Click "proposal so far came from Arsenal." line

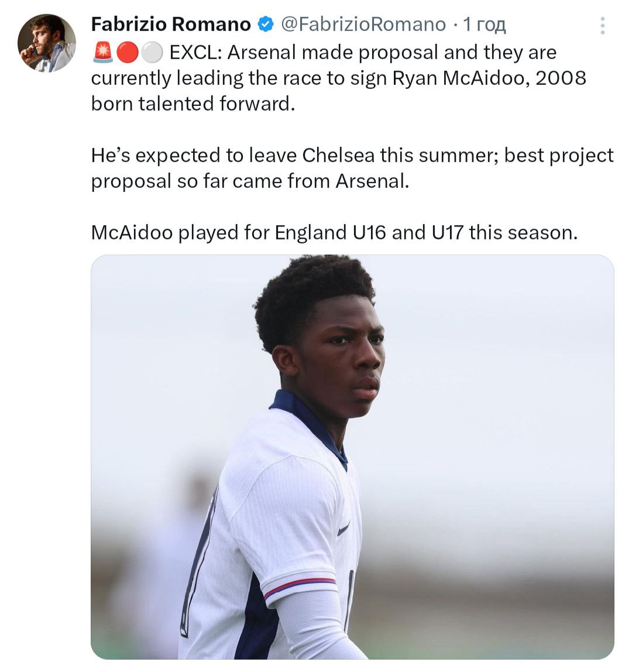[249, 181]
